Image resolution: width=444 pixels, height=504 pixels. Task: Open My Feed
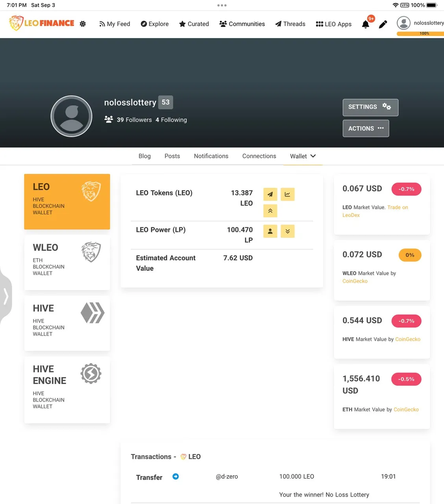pos(115,24)
